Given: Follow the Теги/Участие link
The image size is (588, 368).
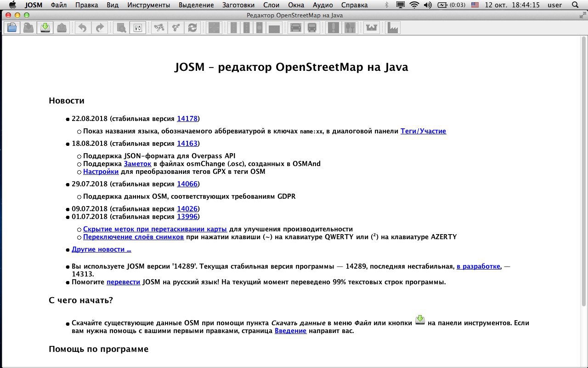Looking at the screenshot, I should tap(423, 131).
